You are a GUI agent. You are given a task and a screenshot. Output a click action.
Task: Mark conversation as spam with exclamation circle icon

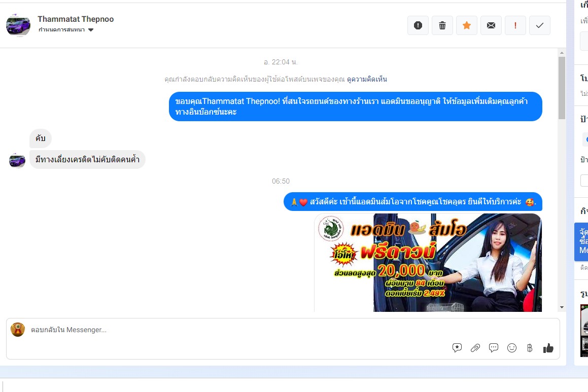418,25
